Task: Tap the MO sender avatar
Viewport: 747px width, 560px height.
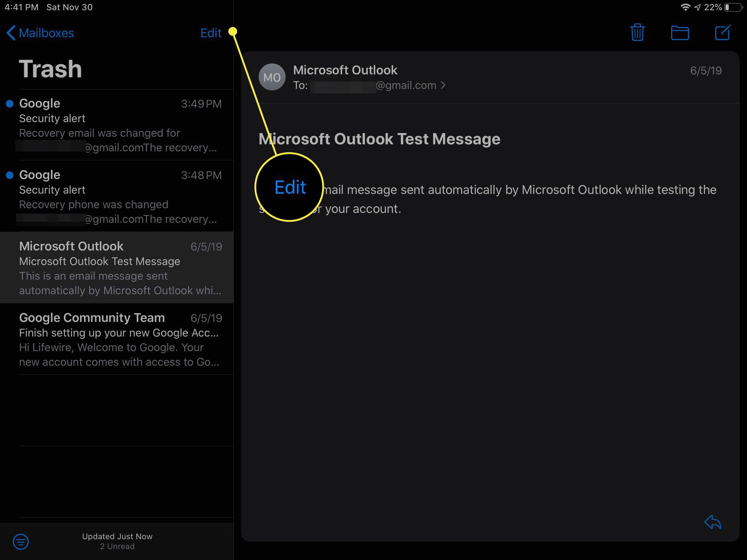Action: 272,77
